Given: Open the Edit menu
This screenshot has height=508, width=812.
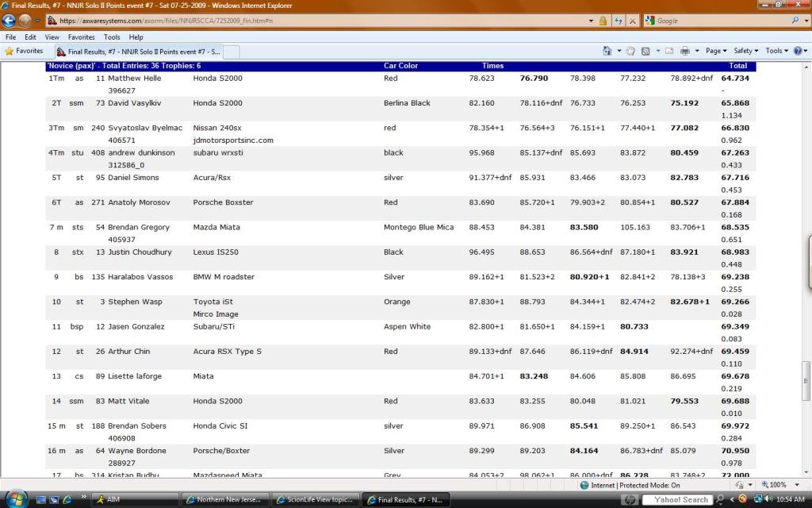Looking at the screenshot, I should tap(31, 37).
